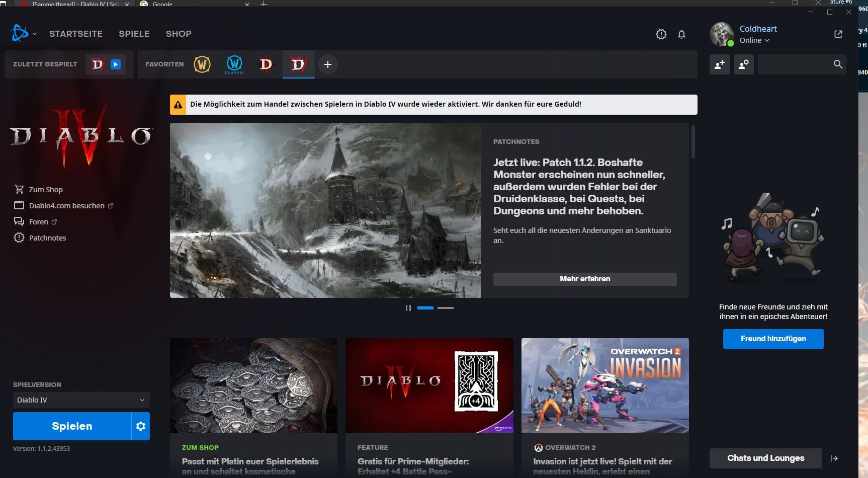Select the first carousel slide indicator
The image size is (868, 478).
[425, 308]
